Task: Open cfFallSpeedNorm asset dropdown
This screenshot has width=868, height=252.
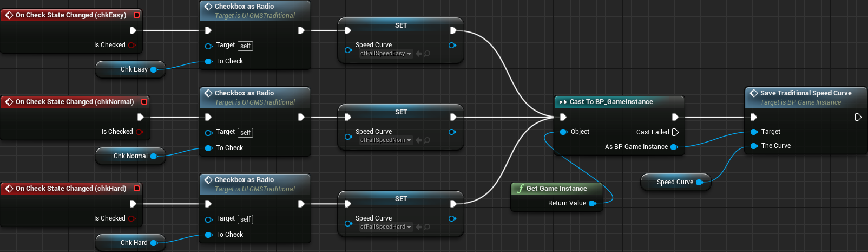Action: (386, 140)
